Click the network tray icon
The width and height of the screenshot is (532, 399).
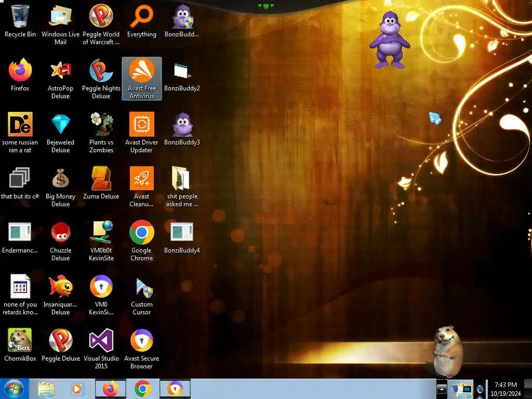pos(462,390)
